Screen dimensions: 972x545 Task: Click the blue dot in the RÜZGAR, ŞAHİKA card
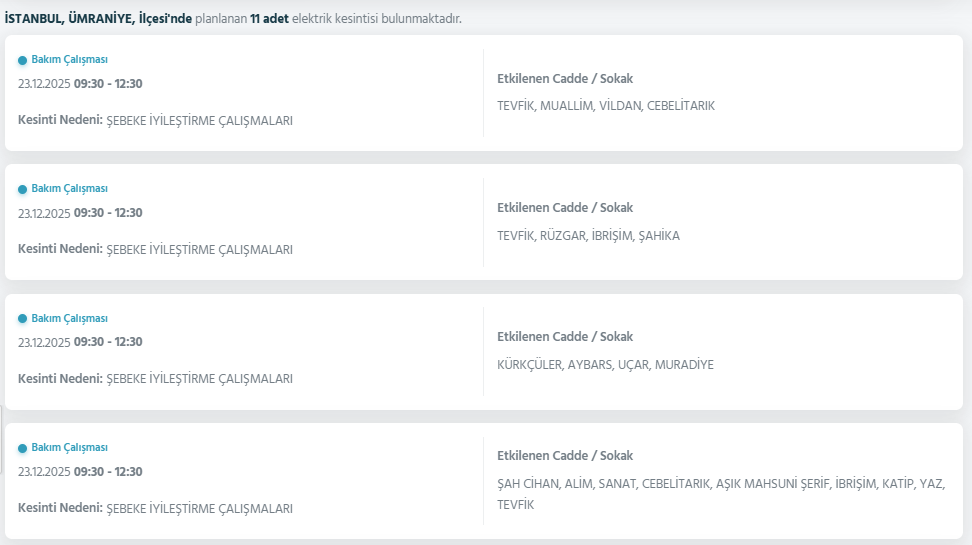click(23, 189)
